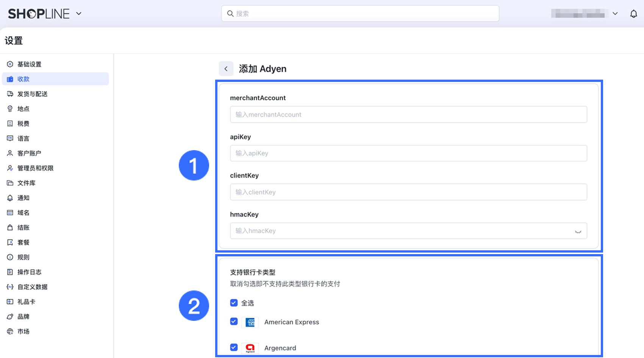The image size is (644, 358).
Task: Go back with the arrow button
Action: [226, 69]
